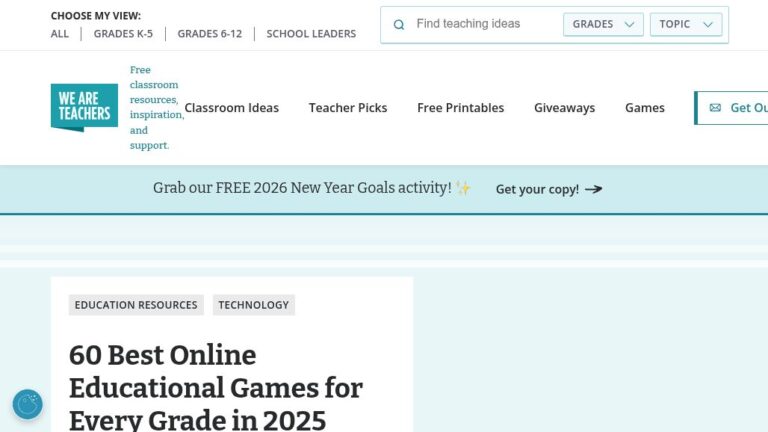Switch view to GRADES 6-12
Screen dimensions: 768x432
(x=210, y=34)
